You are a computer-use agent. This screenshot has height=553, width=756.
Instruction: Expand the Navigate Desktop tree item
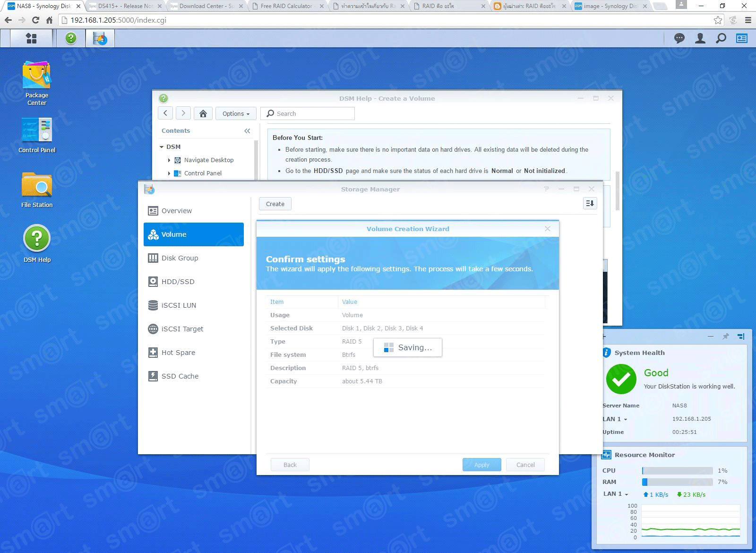169,160
